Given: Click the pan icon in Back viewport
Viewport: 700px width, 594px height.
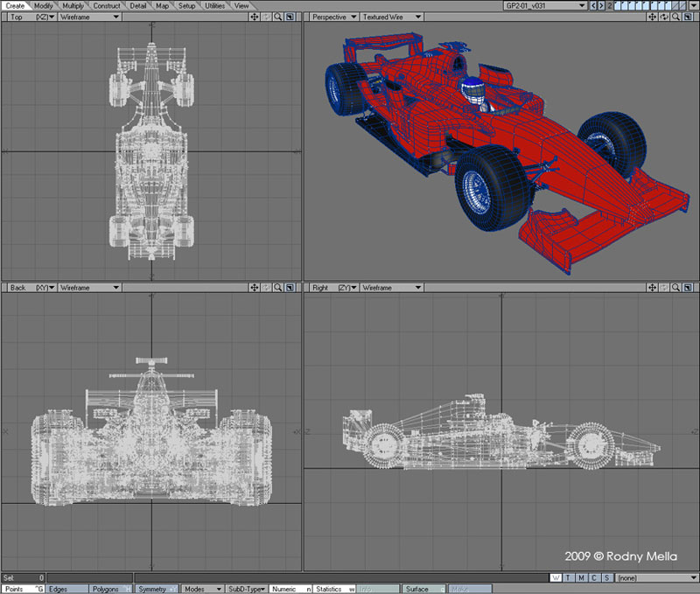Looking at the screenshot, I should click(254, 287).
